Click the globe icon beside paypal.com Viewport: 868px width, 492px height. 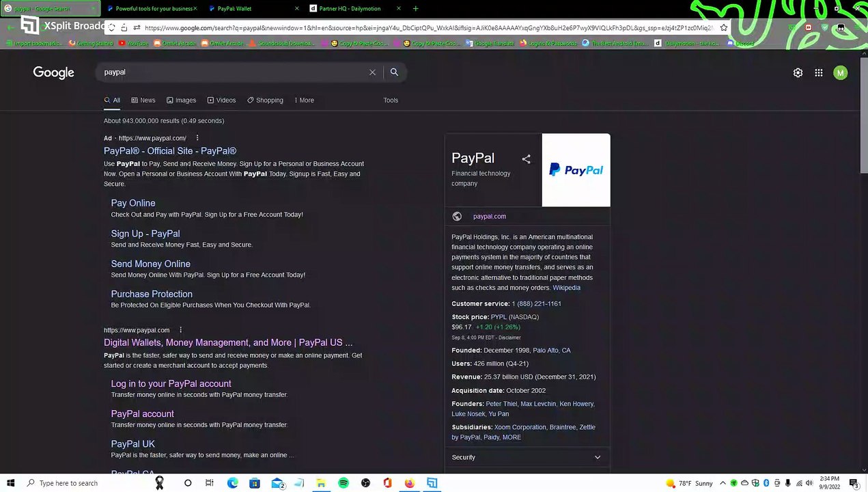click(x=457, y=216)
